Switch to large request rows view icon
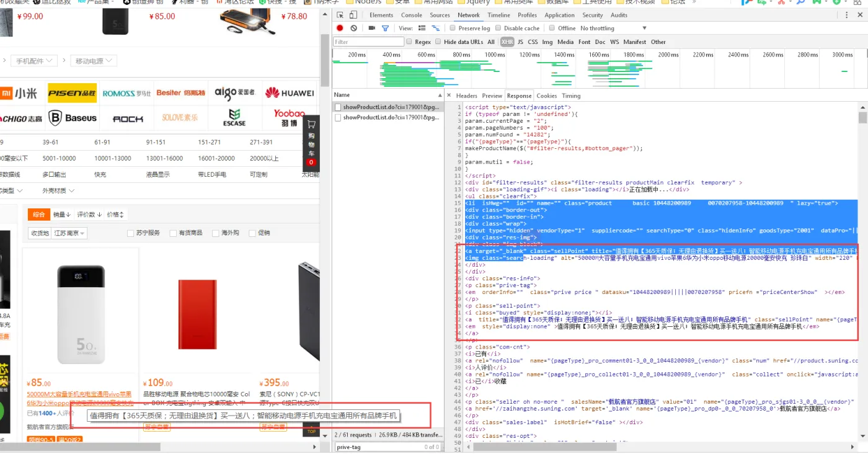Viewport: 868px width, 454px height. [x=422, y=28]
